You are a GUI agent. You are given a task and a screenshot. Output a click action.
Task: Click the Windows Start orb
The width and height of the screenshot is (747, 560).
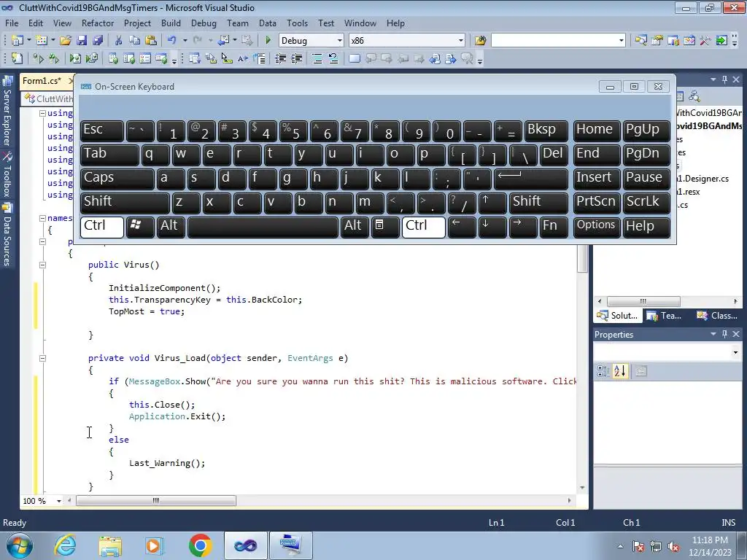19,545
